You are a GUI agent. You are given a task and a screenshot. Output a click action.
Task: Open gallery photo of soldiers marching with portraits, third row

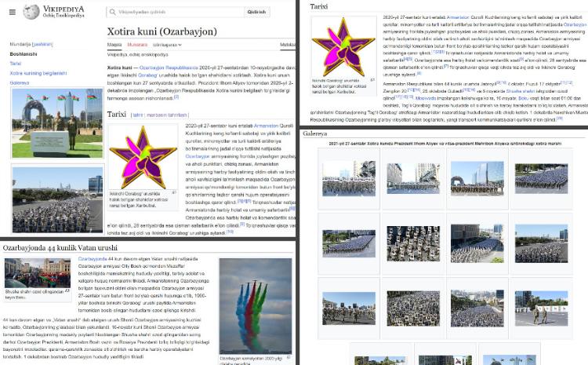click(x=349, y=308)
